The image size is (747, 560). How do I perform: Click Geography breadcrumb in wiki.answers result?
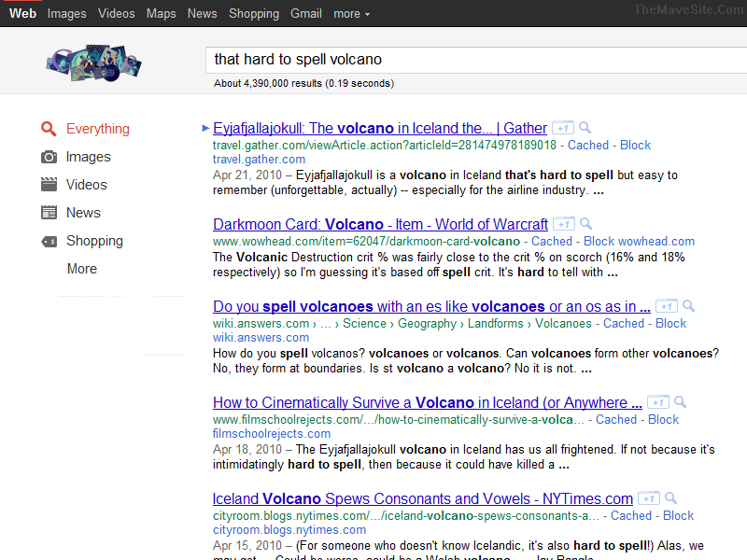coord(427,324)
